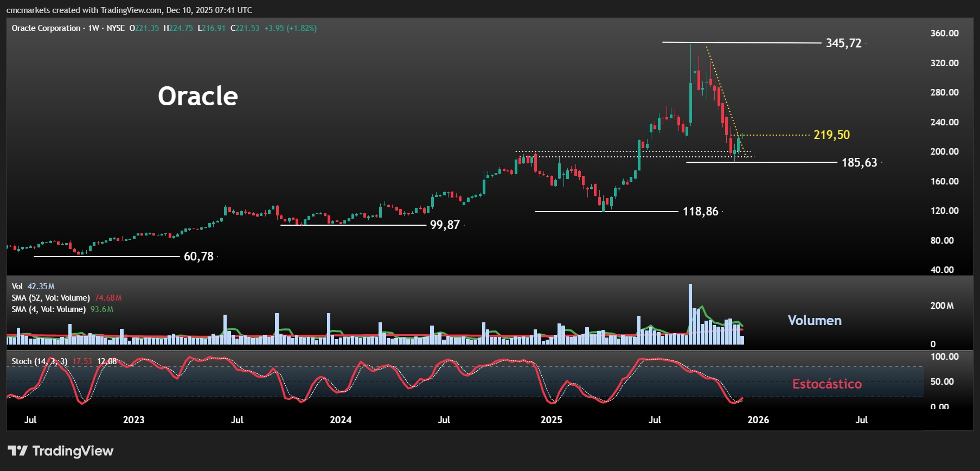
Task: Click 80.00 on the price axis
Action: 942,240
